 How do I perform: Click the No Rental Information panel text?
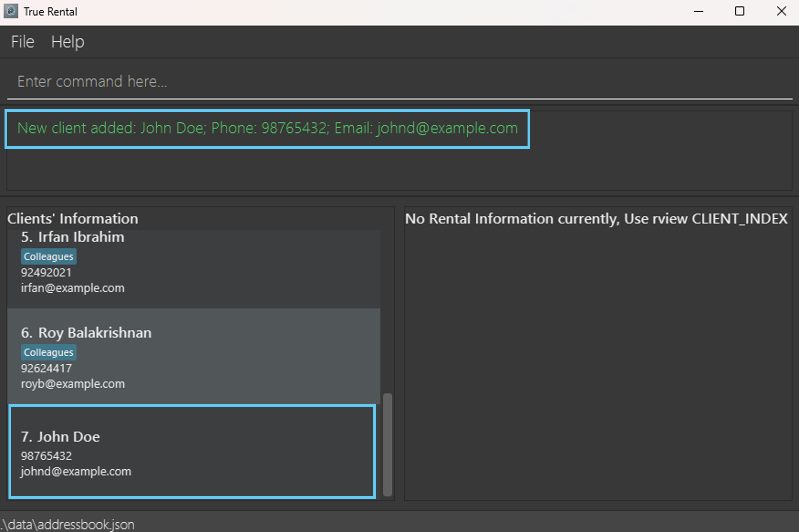(x=596, y=219)
